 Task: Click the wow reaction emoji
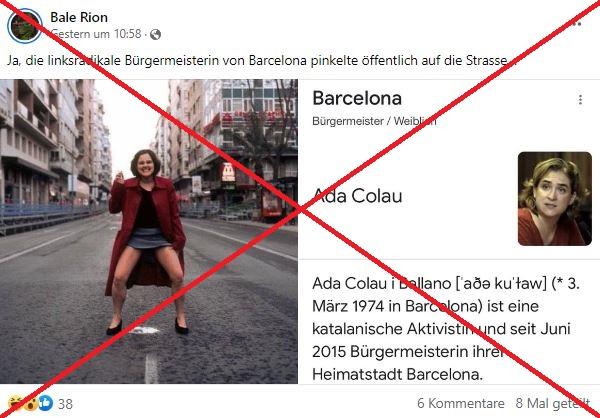coord(30,403)
